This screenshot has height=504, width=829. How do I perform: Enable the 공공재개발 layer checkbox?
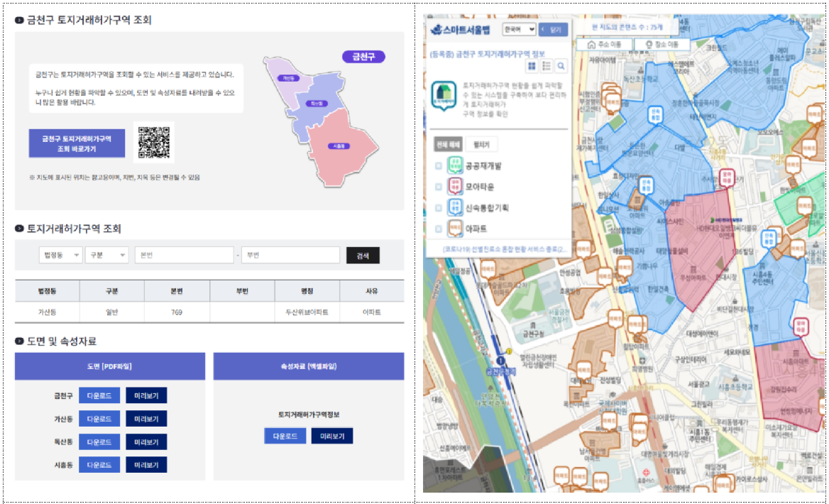click(439, 166)
